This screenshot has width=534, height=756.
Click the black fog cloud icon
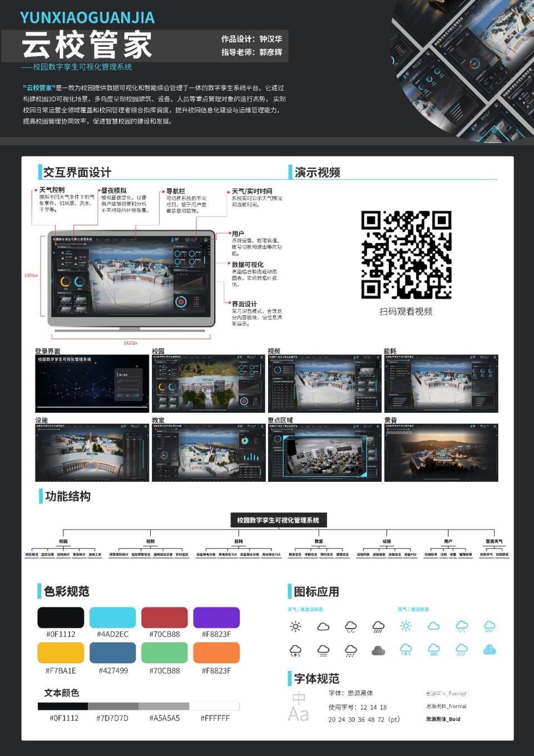[323, 650]
